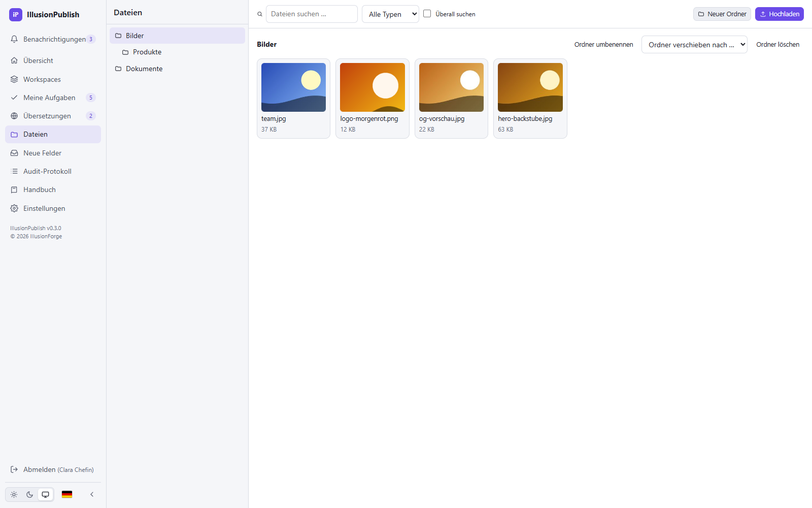Switch to dark theme moon icon
Screen dimensions: 812x508
point(29,494)
